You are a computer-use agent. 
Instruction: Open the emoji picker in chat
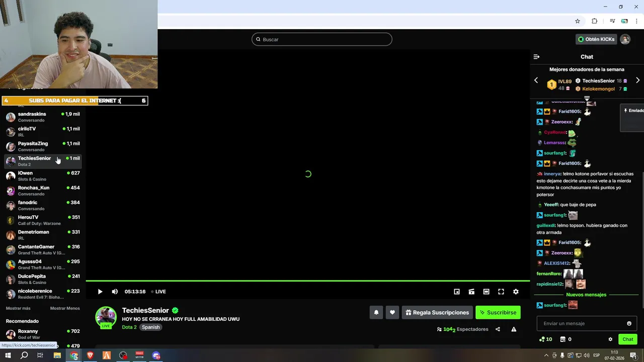[629, 323]
